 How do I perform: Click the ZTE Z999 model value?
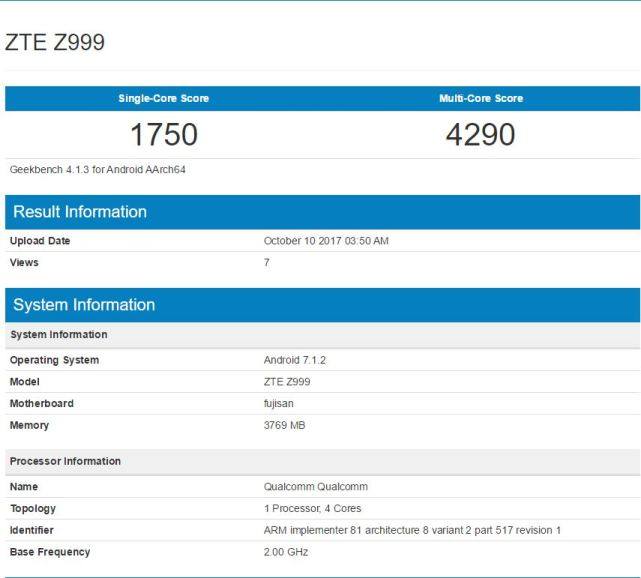tap(287, 382)
